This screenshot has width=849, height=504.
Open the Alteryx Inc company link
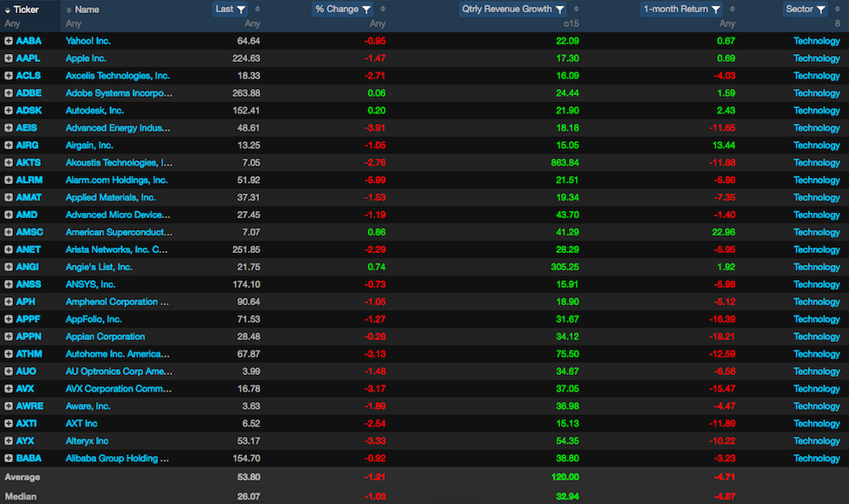[x=87, y=440]
